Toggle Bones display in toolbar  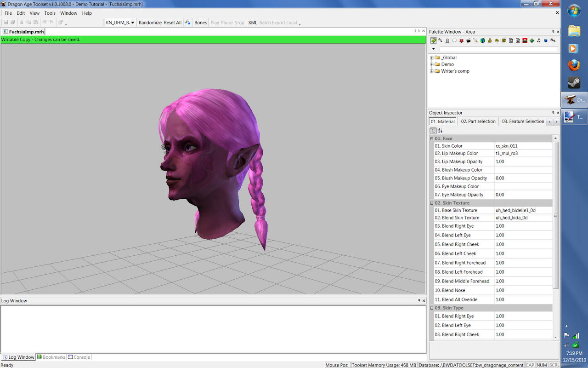tap(200, 23)
